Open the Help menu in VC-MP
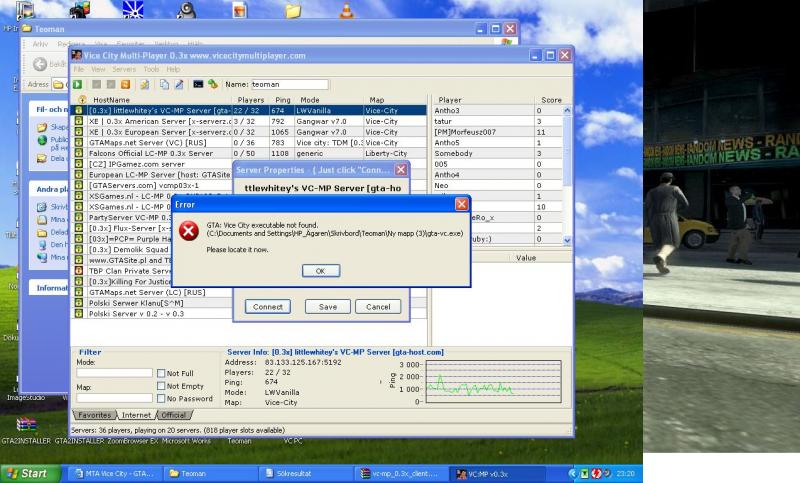Viewport: 800px width, 483px height. (173, 69)
